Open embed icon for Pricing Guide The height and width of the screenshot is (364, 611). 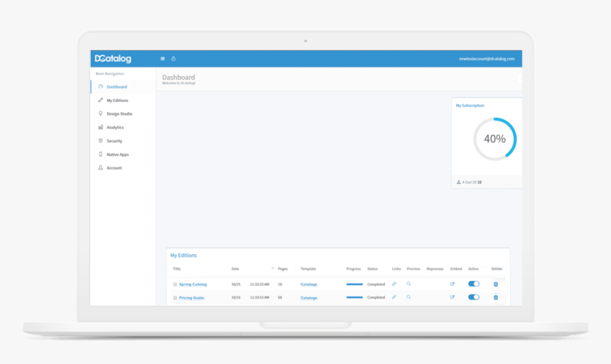(x=453, y=297)
